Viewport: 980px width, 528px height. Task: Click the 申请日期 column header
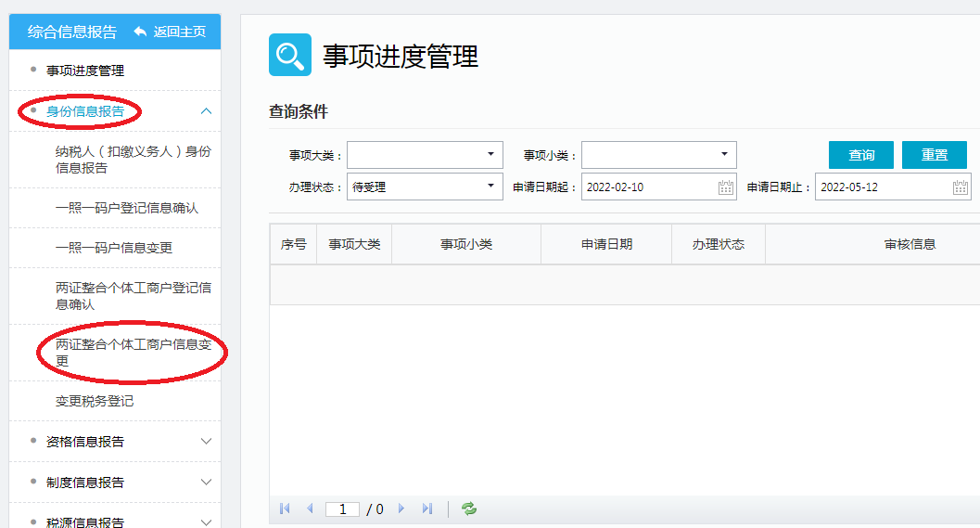pos(606,244)
